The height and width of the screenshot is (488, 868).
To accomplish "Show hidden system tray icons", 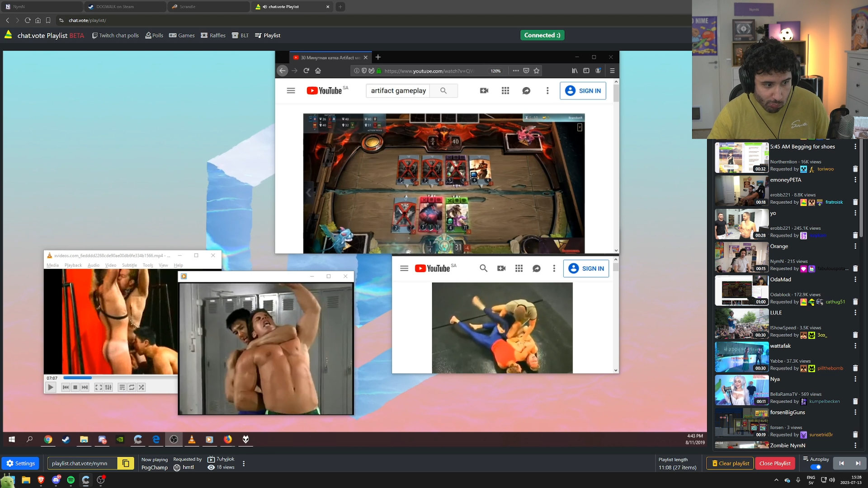I will pos(776,480).
